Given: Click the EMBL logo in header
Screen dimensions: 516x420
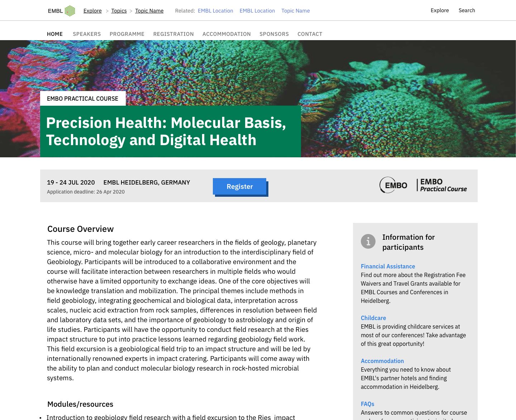Looking at the screenshot, I should pos(61,11).
